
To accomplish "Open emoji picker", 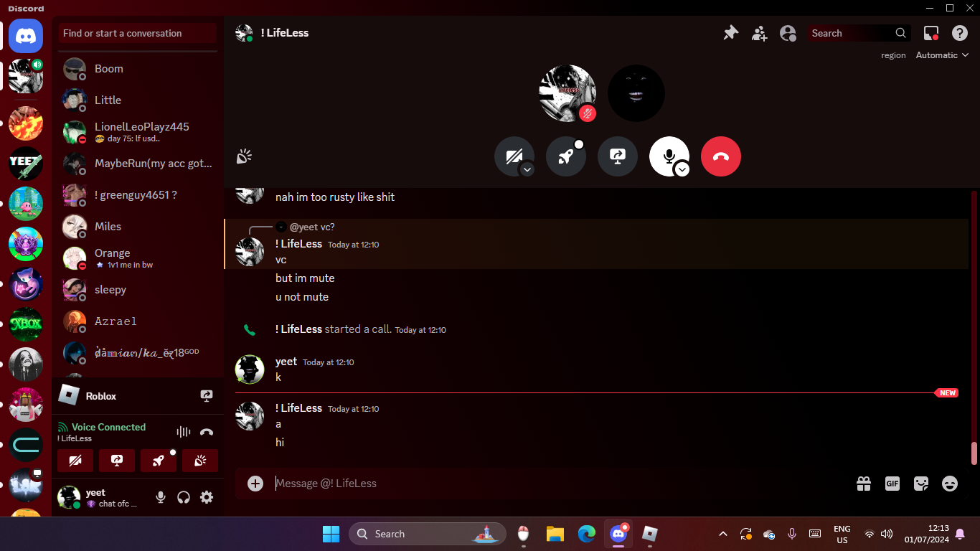I will pos(950,484).
